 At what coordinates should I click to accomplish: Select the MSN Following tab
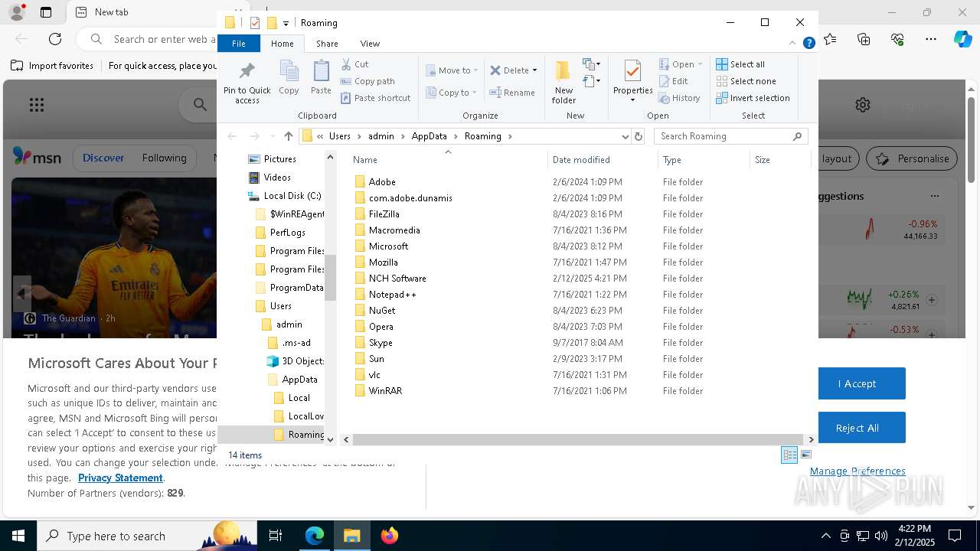pos(164,158)
